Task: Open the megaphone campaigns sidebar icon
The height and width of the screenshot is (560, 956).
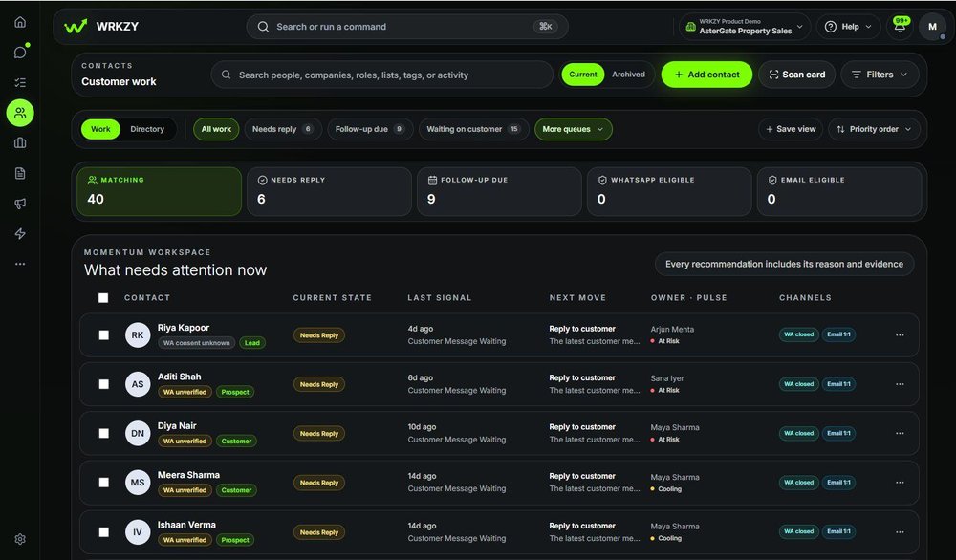Action: pos(20,204)
